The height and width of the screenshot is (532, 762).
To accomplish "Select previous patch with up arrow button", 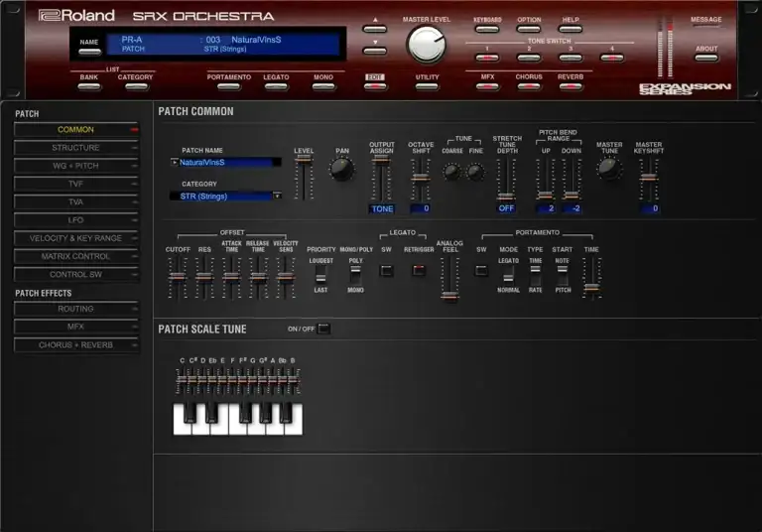I will coord(375,29).
